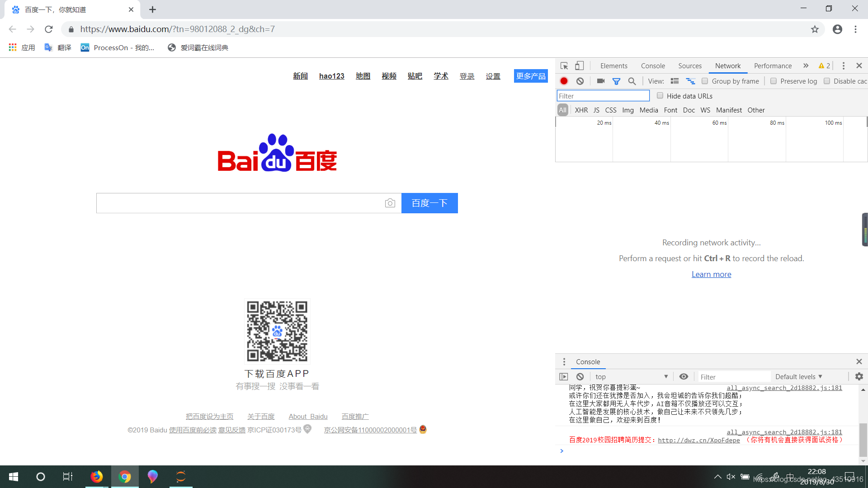868x488 pixels.
Task: Click the Learn more link
Action: tap(711, 274)
